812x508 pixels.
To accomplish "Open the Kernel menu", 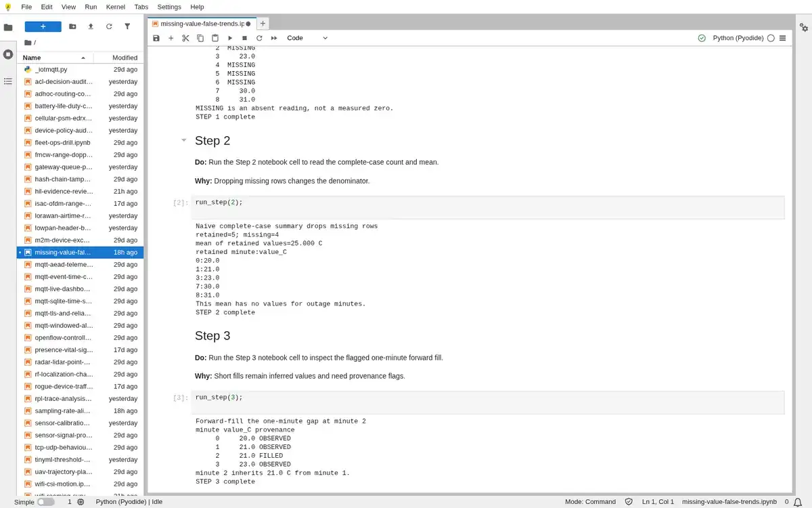I will click(x=115, y=7).
